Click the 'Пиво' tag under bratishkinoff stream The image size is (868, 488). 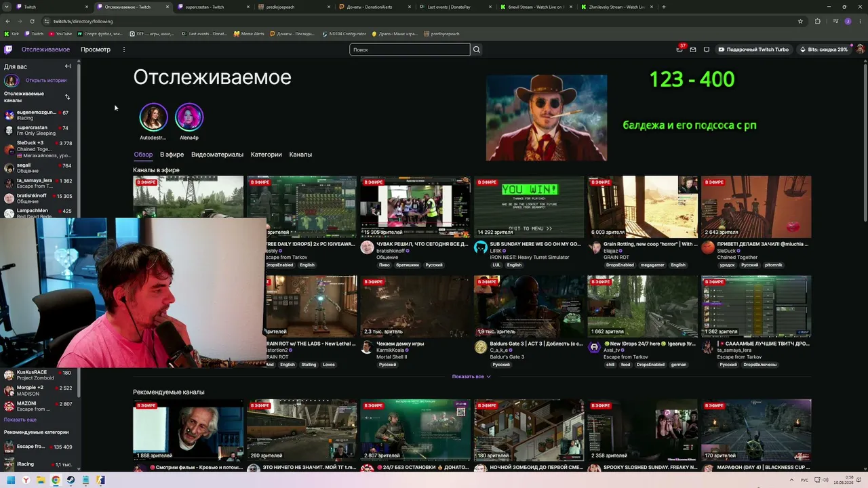[x=384, y=265]
